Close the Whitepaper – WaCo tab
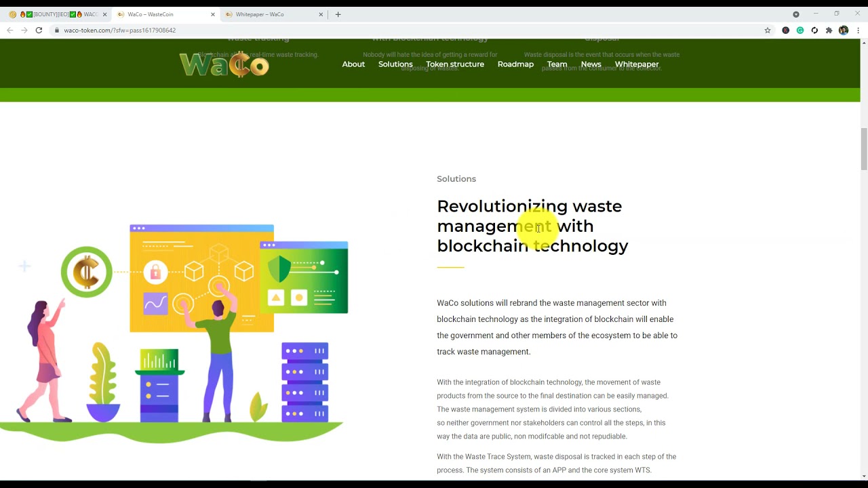868x488 pixels. (x=321, y=14)
